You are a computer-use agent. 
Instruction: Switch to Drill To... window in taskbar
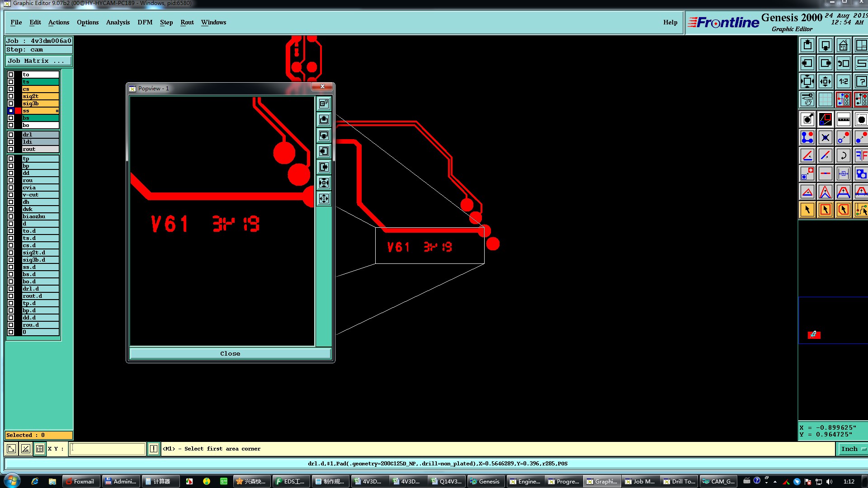point(679,481)
